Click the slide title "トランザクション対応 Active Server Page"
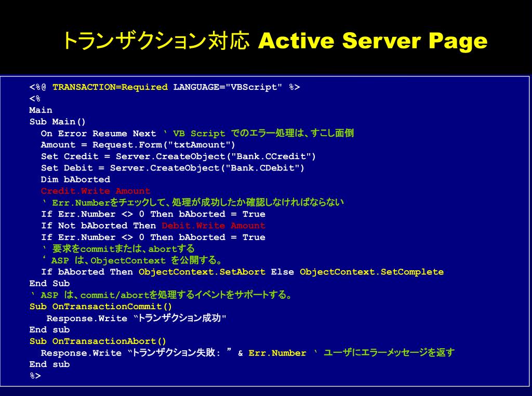Image resolution: width=532 pixels, height=396 pixels. (x=275, y=41)
